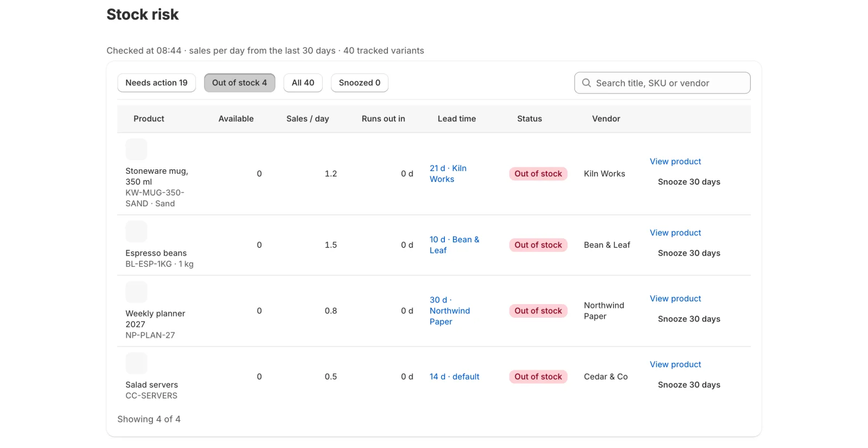This screenshot has width=868, height=448.
Task: Open the 10 d · Bean & Leaf lead time link
Action: pos(455,245)
